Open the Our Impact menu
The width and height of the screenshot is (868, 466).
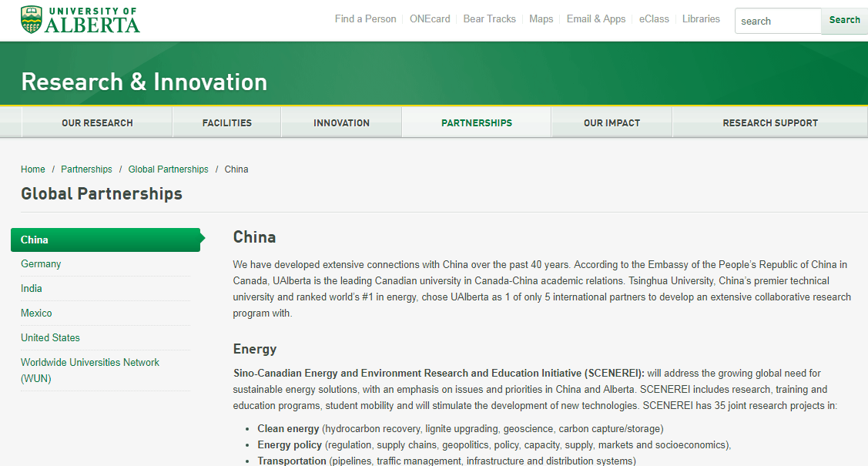click(612, 123)
